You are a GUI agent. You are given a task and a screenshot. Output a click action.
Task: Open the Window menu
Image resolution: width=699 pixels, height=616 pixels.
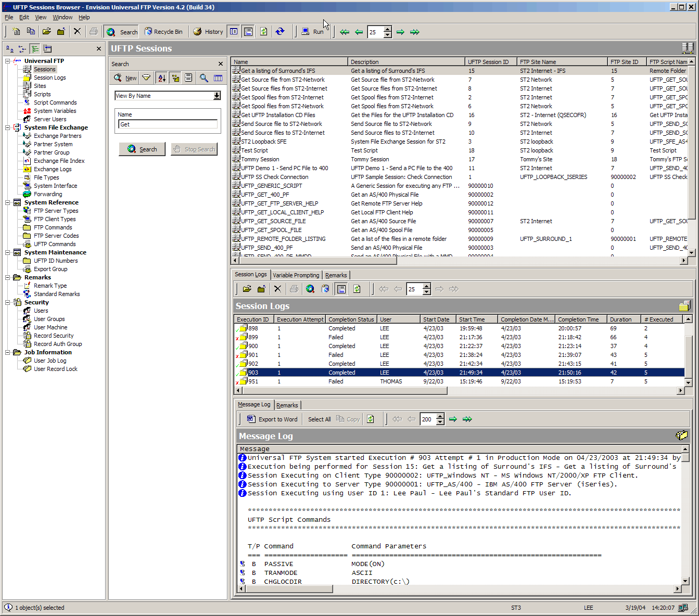tap(62, 17)
